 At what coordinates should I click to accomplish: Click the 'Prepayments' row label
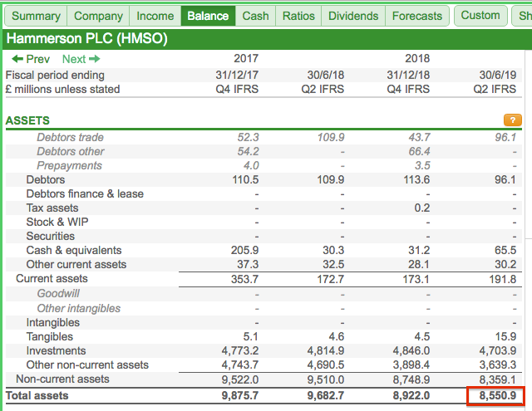pyautogui.click(x=69, y=166)
